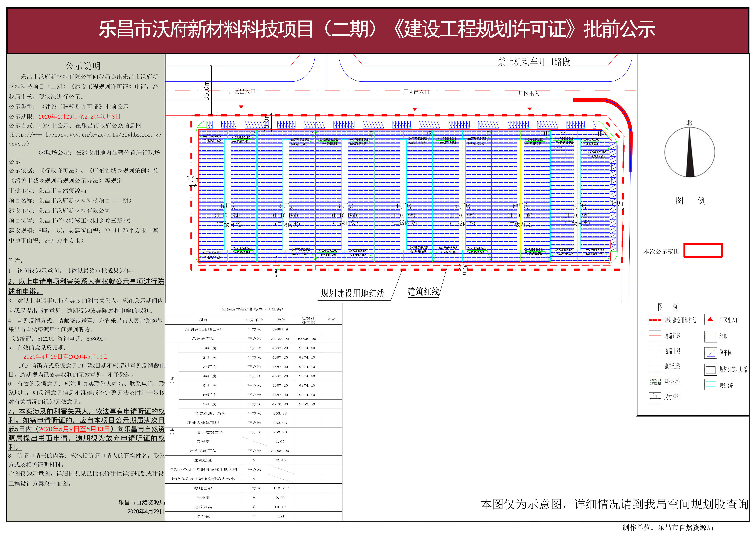The image size is (756, 535).
Task: Click the 建筑基底面积 value 32900.00
Action: (x=280, y=451)
